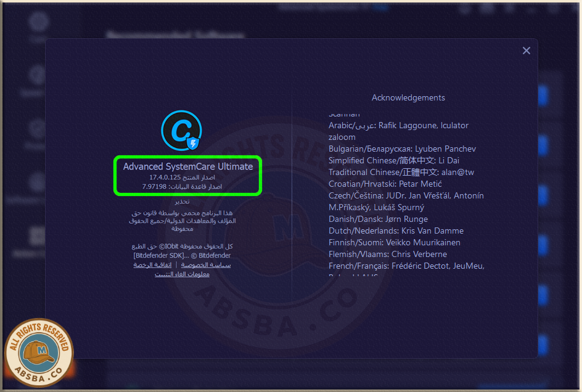The width and height of the screenshot is (582, 392).
Task: Select the Croatian Petar Metić line
Action: coord(385,184)
